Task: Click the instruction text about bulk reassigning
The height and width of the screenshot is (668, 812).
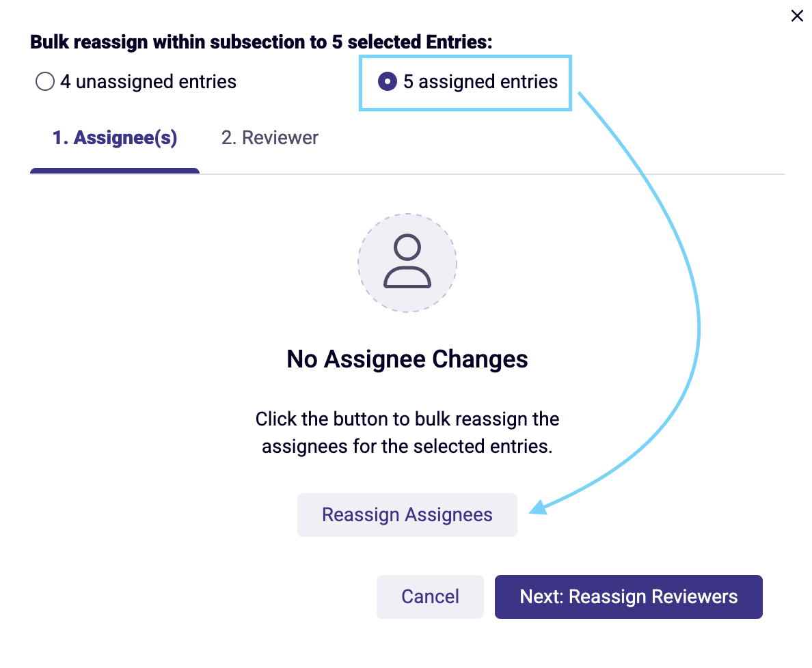Action: coord(407,432)
